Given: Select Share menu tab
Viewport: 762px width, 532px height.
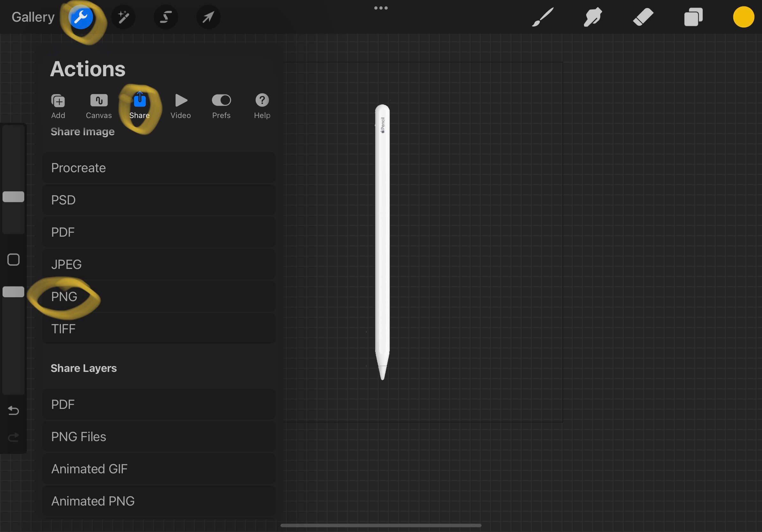Looking at the screenshot, I should (139, 105).
